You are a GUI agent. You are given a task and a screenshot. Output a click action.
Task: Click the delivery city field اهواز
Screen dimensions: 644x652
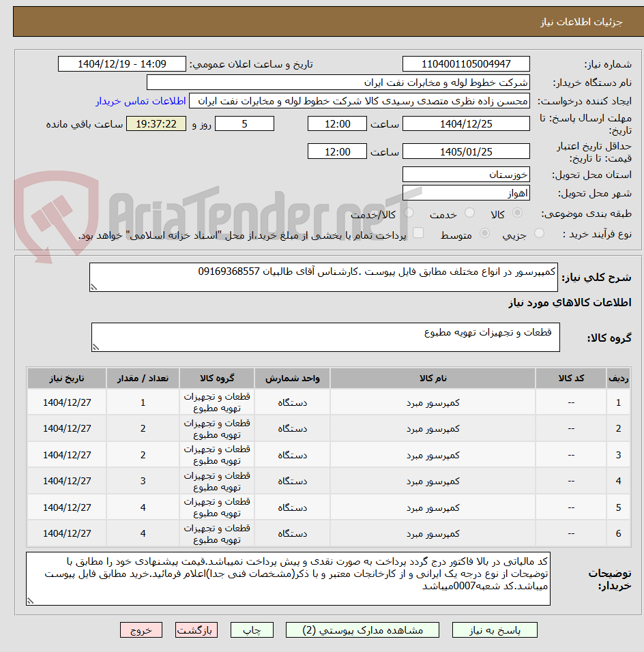click(466, 193)
